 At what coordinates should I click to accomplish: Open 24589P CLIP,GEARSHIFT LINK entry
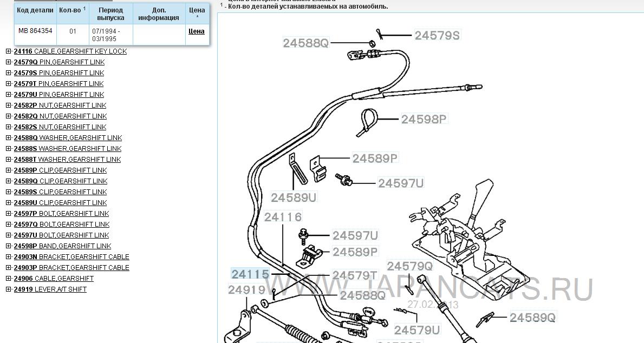60,170
